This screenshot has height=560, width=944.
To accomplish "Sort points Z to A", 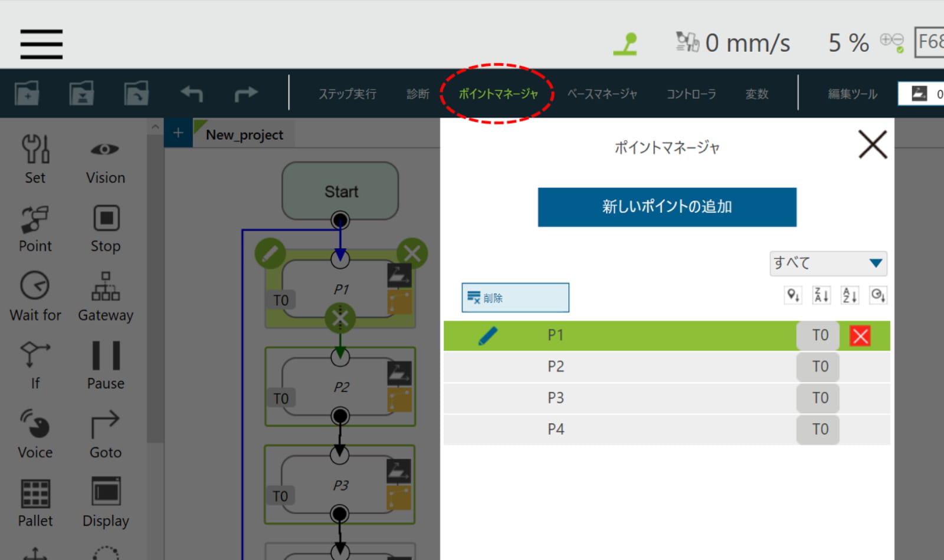I will [821, 295].
